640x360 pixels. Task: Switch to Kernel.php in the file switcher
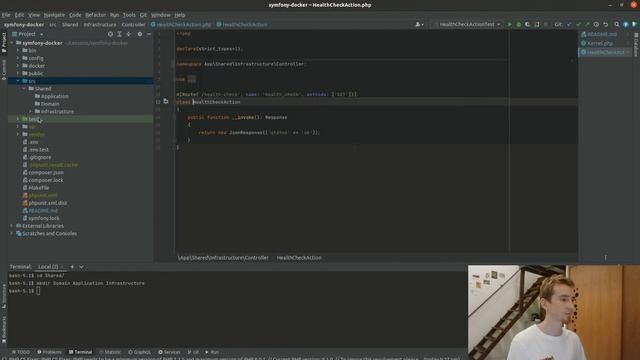pyautogui.click(x=600, y=43)
